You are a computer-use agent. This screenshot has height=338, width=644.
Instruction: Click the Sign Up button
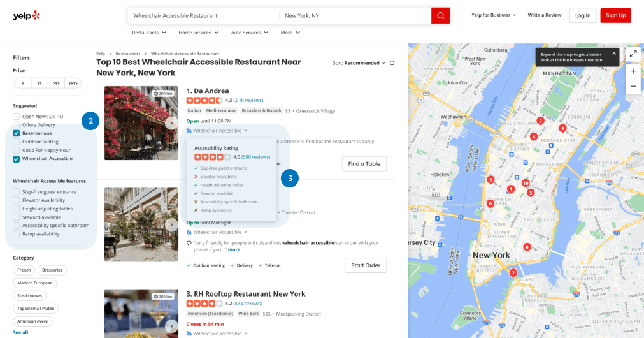coord(615,16)
